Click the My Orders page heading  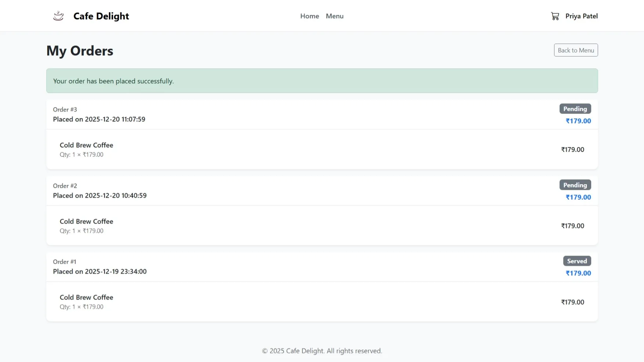pos(79,51)
